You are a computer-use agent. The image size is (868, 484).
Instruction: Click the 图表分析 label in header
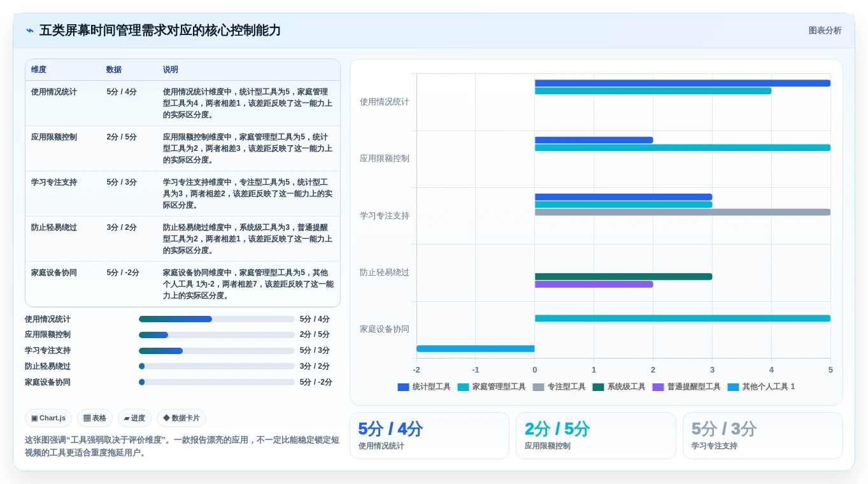(x=825, y=31)
